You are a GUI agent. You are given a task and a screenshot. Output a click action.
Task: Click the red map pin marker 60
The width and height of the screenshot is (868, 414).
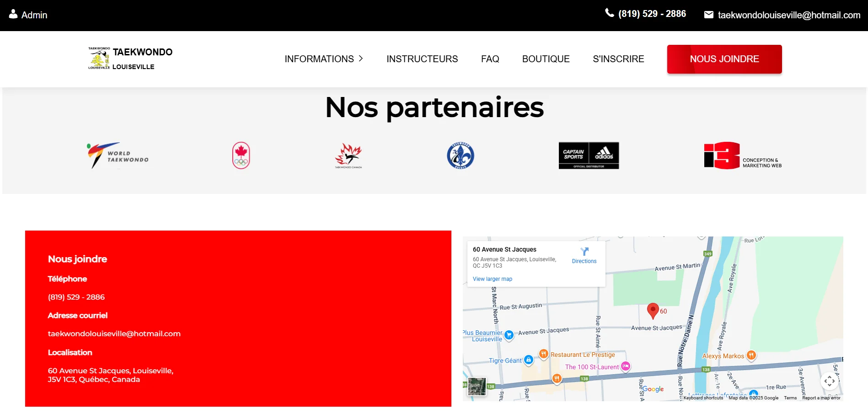pyautogui.click(x=653, y=311)
